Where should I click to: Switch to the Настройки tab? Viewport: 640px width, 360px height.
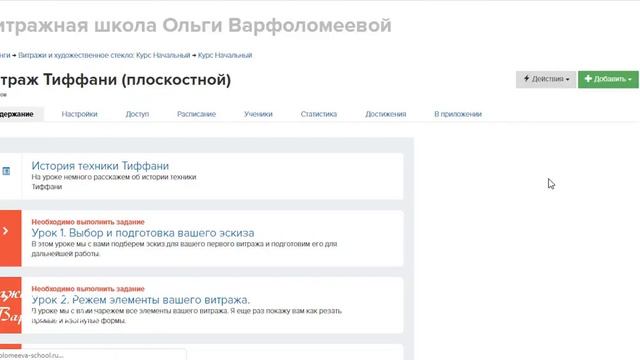pos(80,114)
